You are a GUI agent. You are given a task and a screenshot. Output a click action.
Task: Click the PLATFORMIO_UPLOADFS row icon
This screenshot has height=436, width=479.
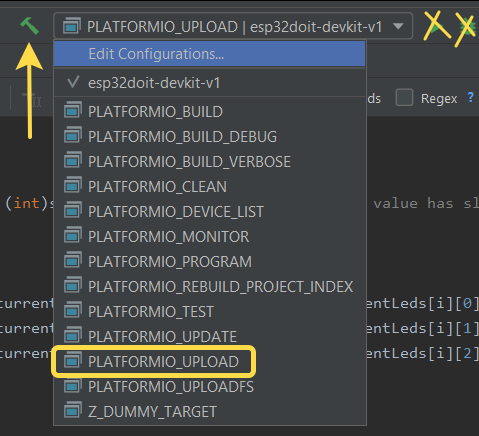click(x=73, y=385)
